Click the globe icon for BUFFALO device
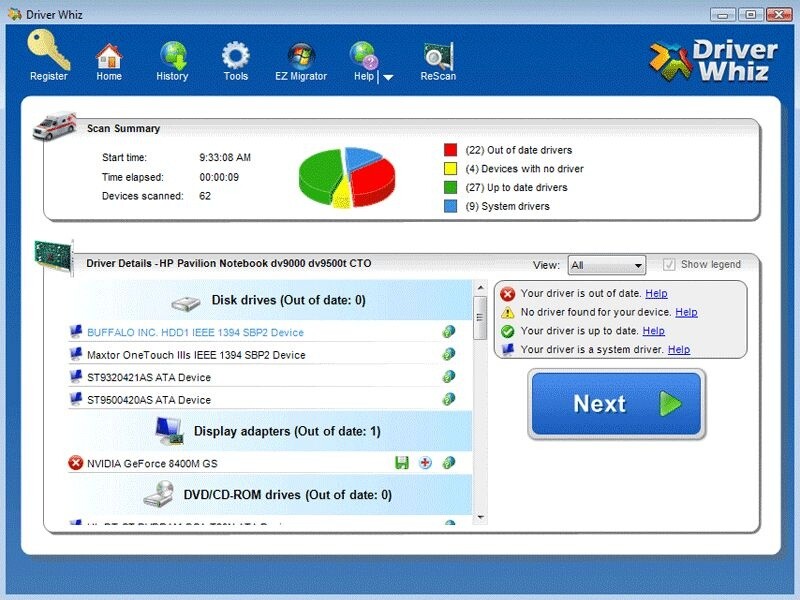 tap(449, 332)
